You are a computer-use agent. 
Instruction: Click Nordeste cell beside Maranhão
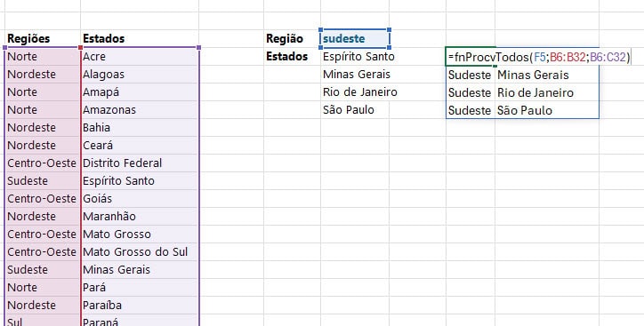(x=43, y=216)
